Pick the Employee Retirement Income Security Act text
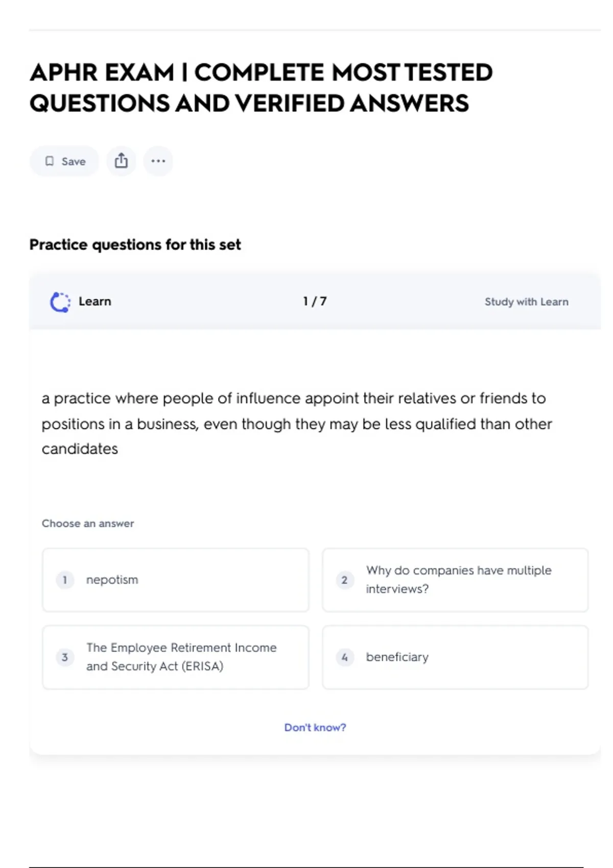The height and width of the screenshot is (868, 613). coord(181,657)
